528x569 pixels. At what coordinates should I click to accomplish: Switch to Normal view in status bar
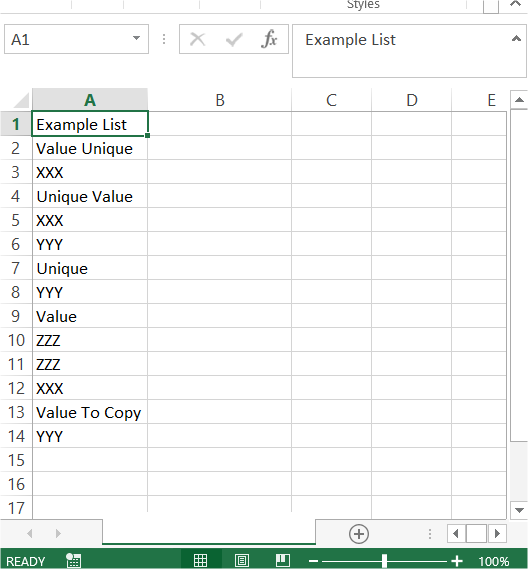(x=200, y=560)
